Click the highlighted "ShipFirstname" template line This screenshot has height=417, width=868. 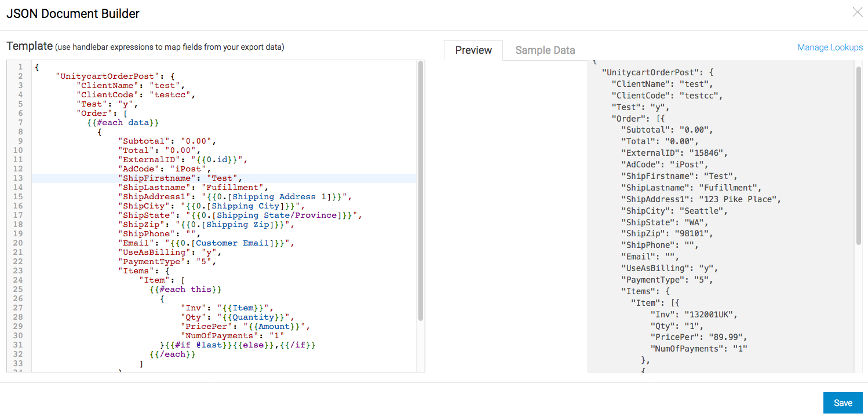point(180,178)
